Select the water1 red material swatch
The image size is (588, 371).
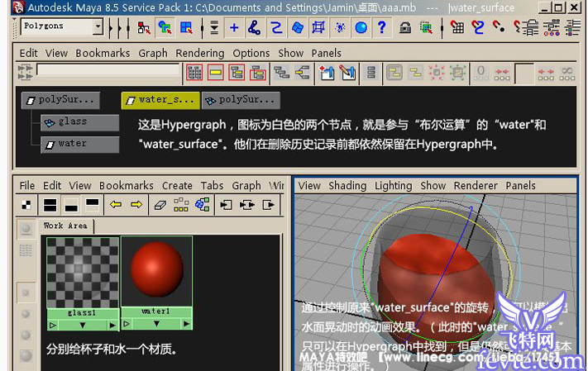(x=156, y=272)
